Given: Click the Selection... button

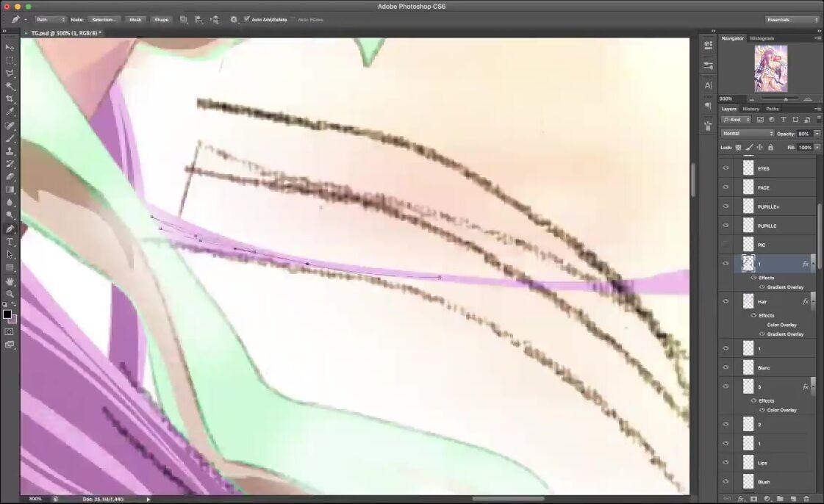Looking at the screenshot, I should tap(104, 19).
